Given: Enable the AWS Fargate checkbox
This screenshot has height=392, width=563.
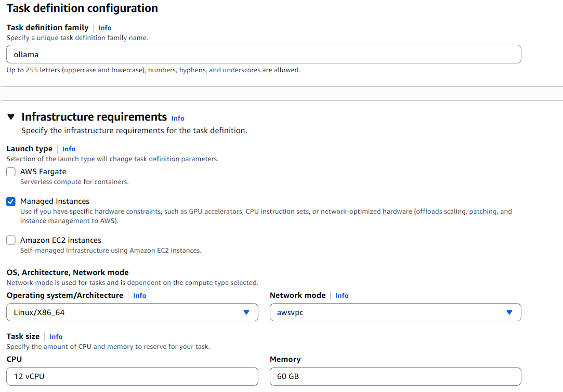Looking at the screenshot, I should coord(11,172).
